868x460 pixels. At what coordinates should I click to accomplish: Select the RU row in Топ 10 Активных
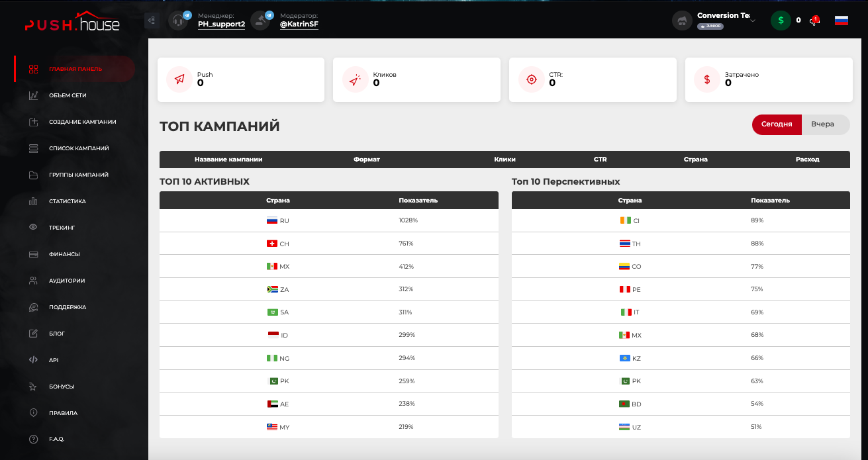(x=329, y=220)
